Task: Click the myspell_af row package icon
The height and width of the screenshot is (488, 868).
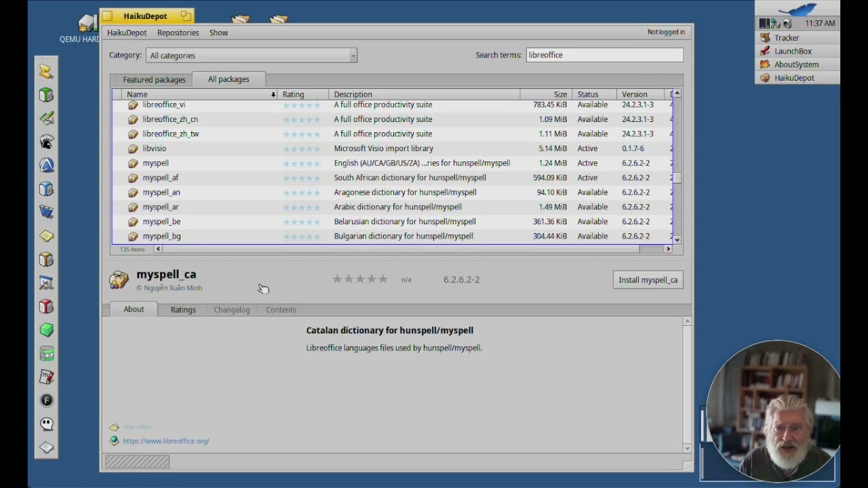Action: [x=133, y=178]
